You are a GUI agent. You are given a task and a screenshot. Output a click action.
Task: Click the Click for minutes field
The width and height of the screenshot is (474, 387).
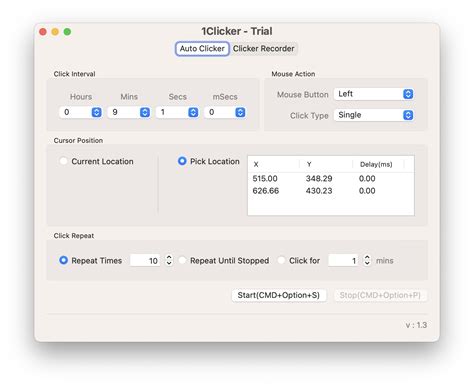tap(343, 260)
